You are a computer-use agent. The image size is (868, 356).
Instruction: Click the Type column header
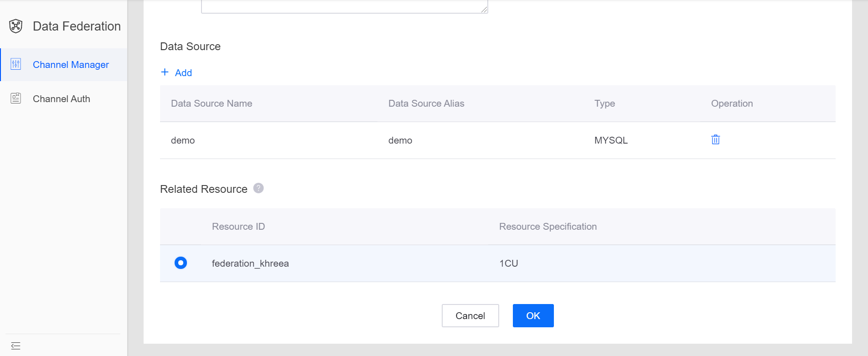click(604, 103)
